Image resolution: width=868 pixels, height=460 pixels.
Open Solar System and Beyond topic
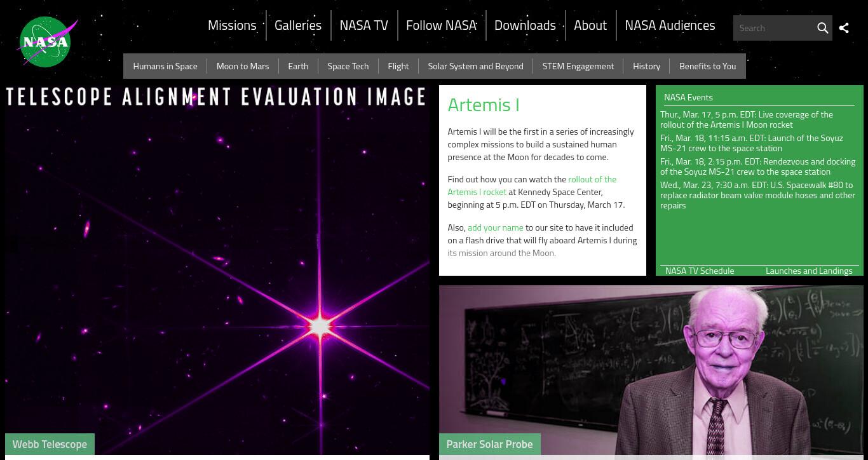click(475, 66)
